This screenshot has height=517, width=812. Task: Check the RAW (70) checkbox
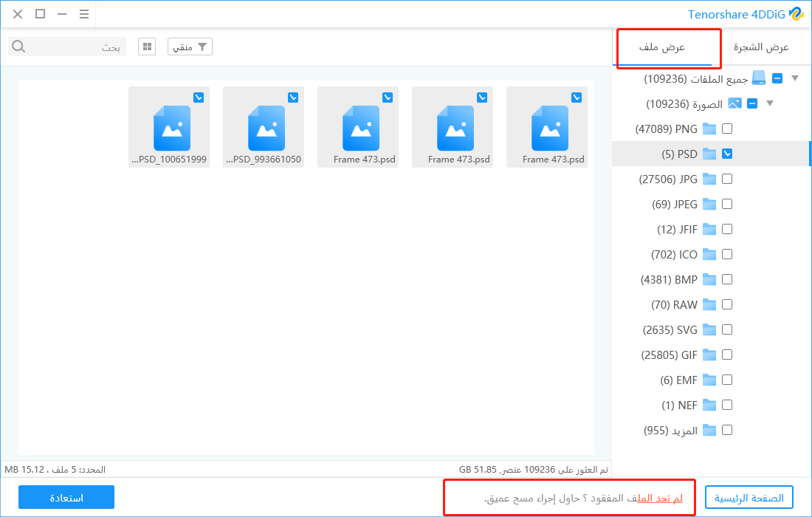pos(727,304)
